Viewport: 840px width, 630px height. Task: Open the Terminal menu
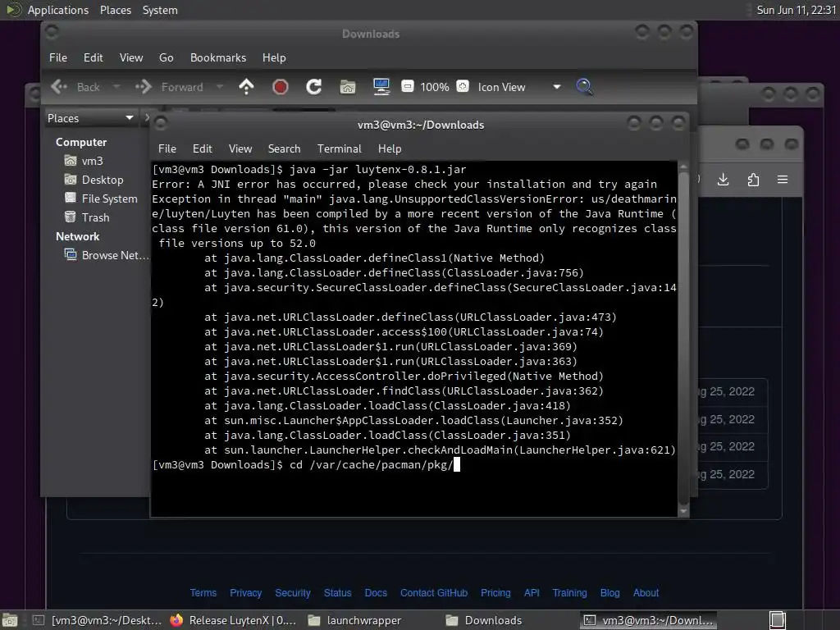click(339, 149)
